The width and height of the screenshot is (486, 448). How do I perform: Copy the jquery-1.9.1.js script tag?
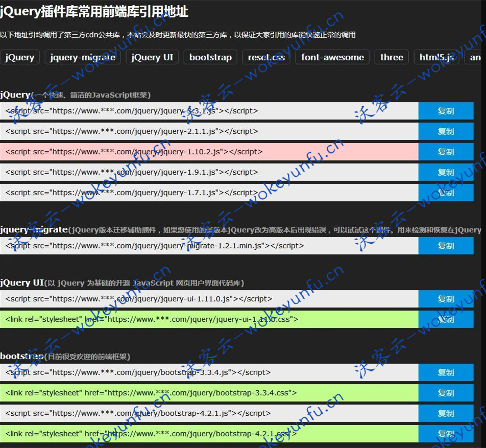446,172
